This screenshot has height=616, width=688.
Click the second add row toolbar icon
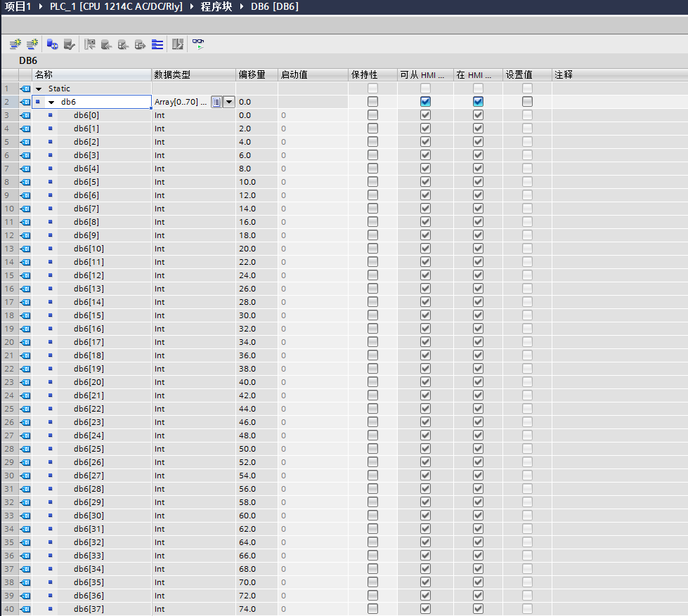tap(32, 44)
